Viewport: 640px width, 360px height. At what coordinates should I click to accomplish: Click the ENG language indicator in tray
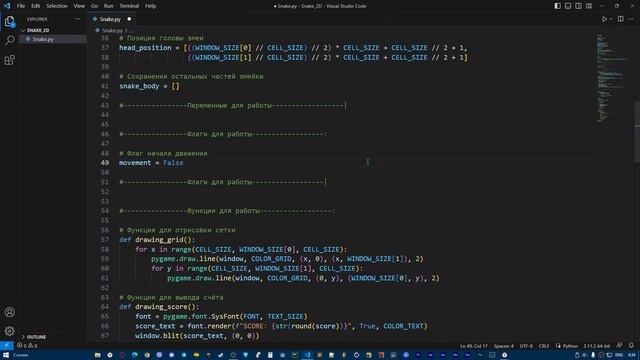(619, 355)
